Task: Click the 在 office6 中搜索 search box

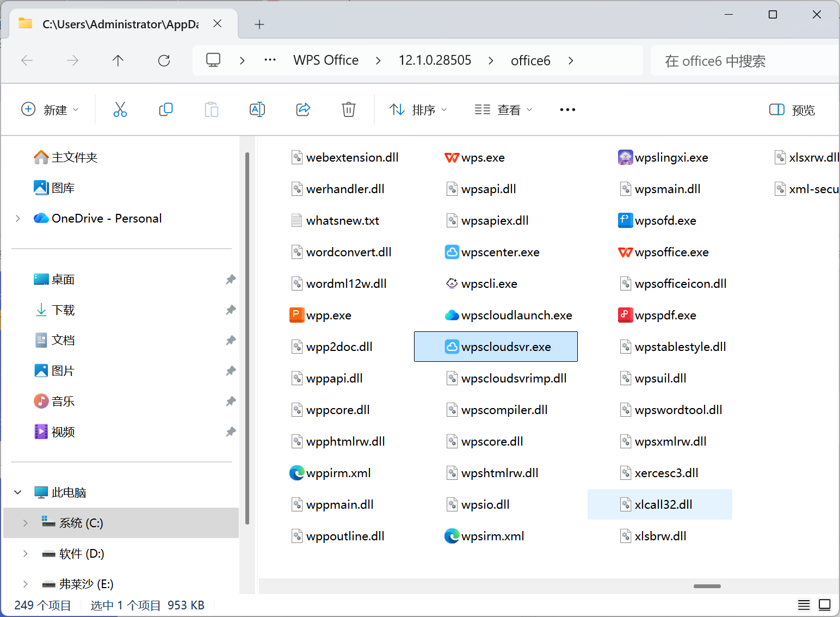Action: [x=745, y=61]
